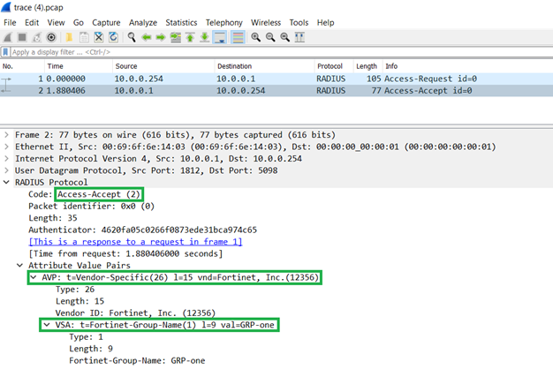Click the Protocol column header
The width and height of the screenshot is (553, 392).
point(330,66)
